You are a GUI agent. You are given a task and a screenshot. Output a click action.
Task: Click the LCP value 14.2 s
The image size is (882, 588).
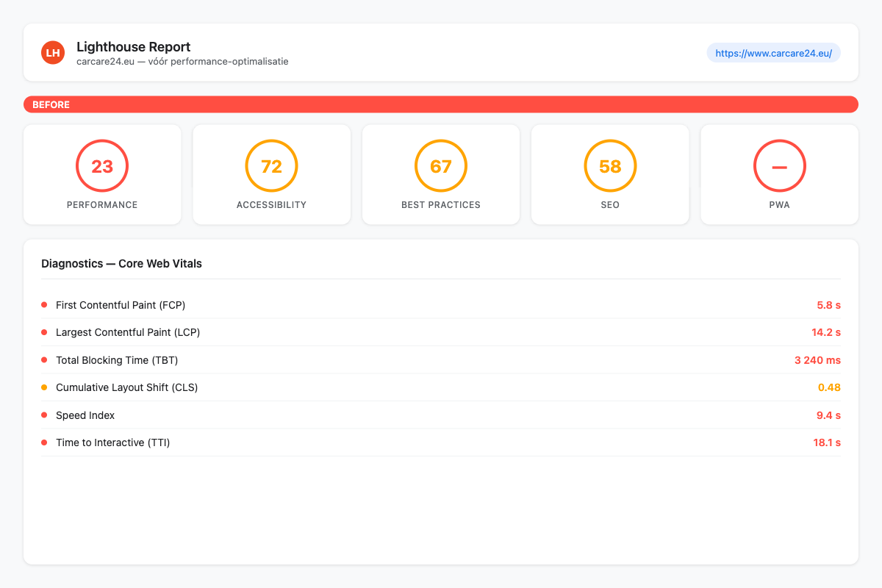(x=826, y=332)
